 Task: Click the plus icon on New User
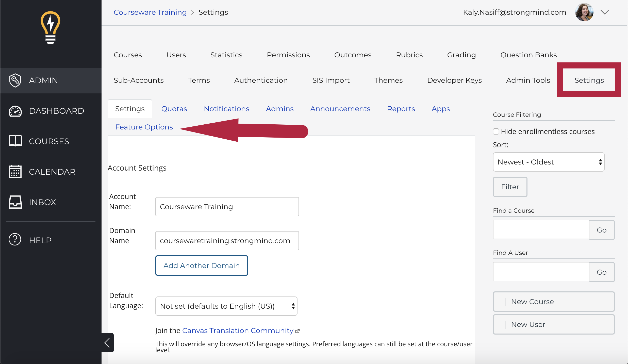click(505, 325)
